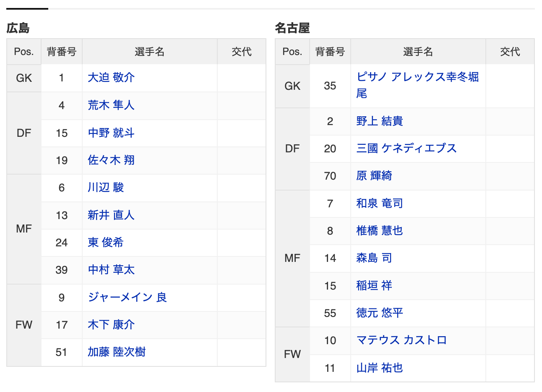The image size is (542, 392).
Task: Open マテウス カストロ player page
Action: click(401, 340)
